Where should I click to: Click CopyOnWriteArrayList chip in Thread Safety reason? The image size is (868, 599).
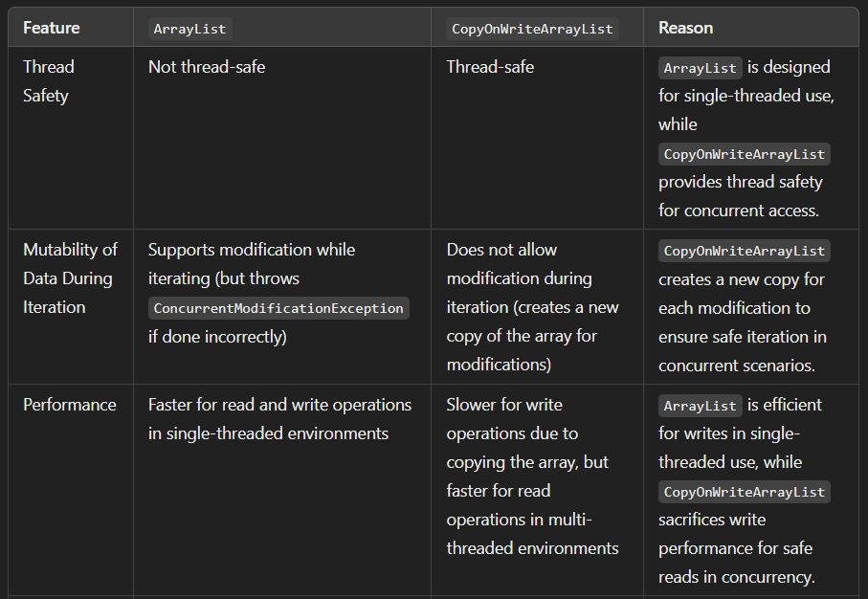pos(744,154)
